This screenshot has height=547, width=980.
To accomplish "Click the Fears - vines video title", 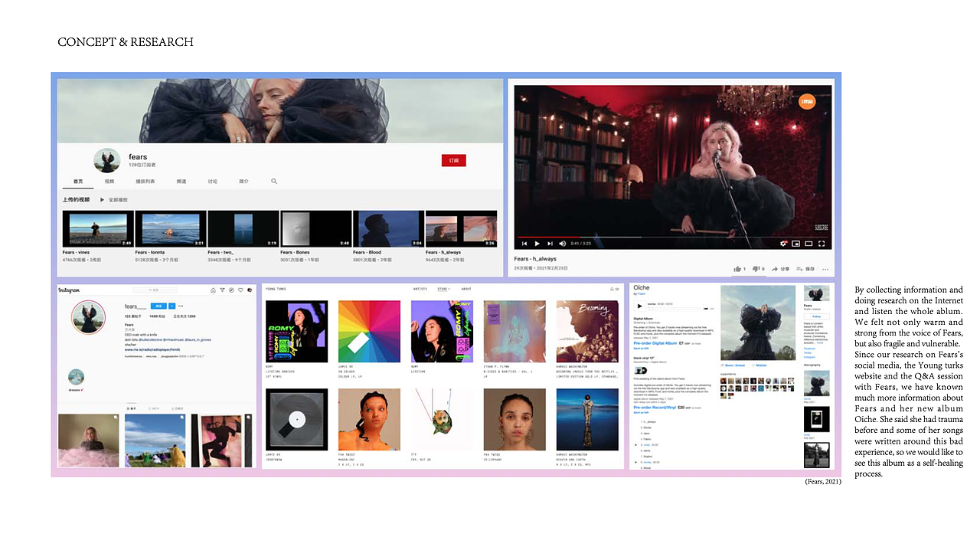I will click(x=75, y=252).
